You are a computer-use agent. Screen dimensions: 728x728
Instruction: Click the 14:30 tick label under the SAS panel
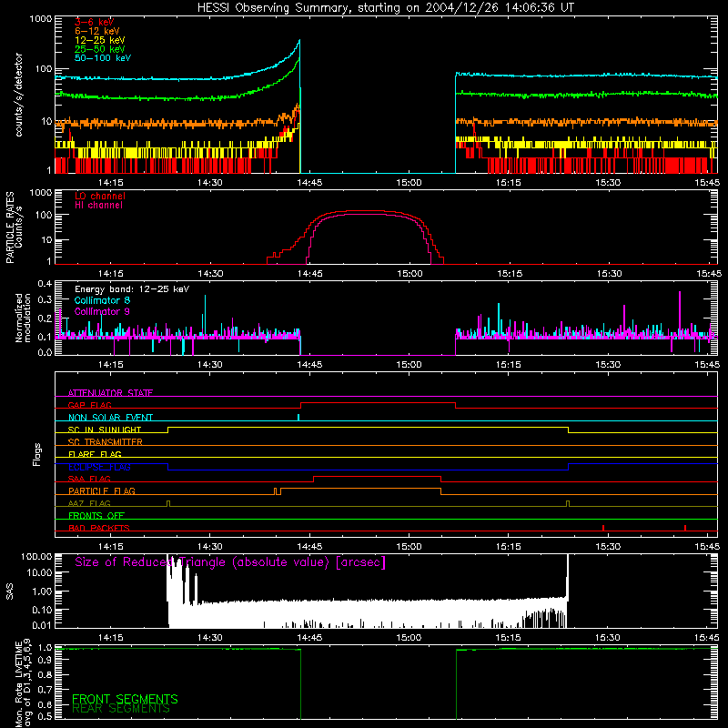pos(210,638)
